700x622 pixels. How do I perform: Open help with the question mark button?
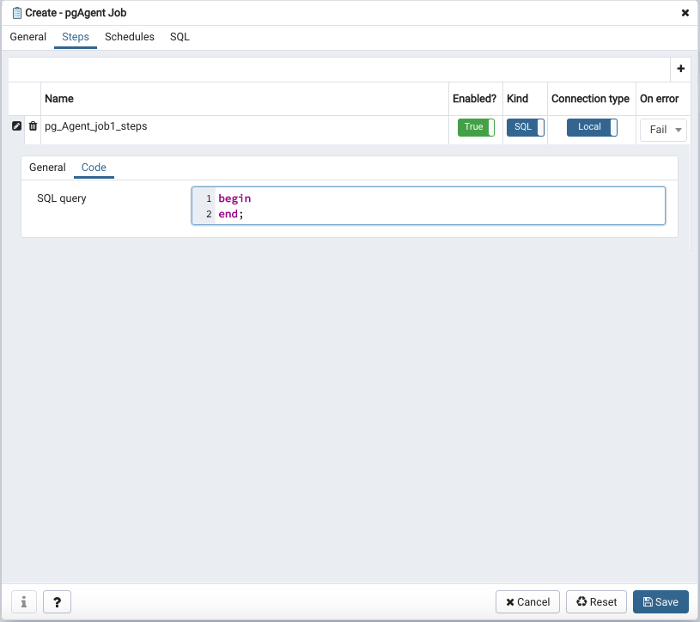(57, 602)
